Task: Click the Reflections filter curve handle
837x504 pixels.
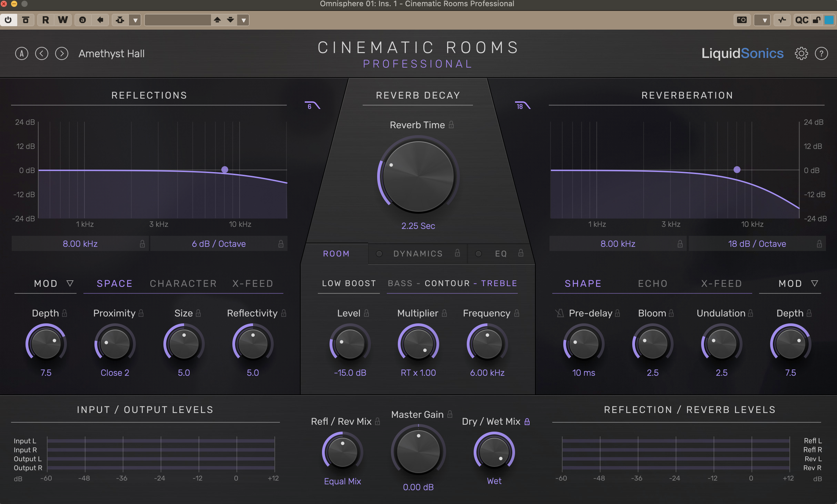Action: pyautogui.click(x=225, y=170)
